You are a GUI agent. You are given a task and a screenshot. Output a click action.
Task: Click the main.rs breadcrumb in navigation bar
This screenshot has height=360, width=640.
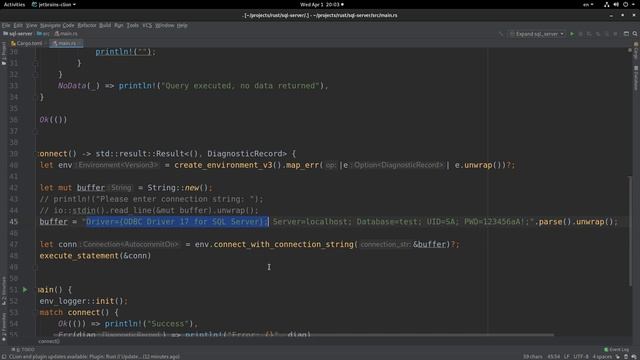[x=66, y=34]
